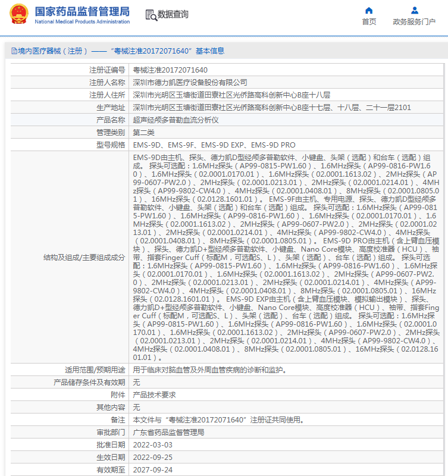448x476 pixels.
Task: Click the 数据查询 magnifier icon
Action: pyautogui.click(x=151, y=15)
